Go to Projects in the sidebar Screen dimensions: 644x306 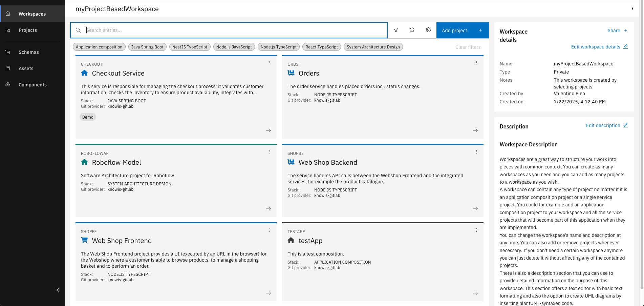(x=27, y=30)
